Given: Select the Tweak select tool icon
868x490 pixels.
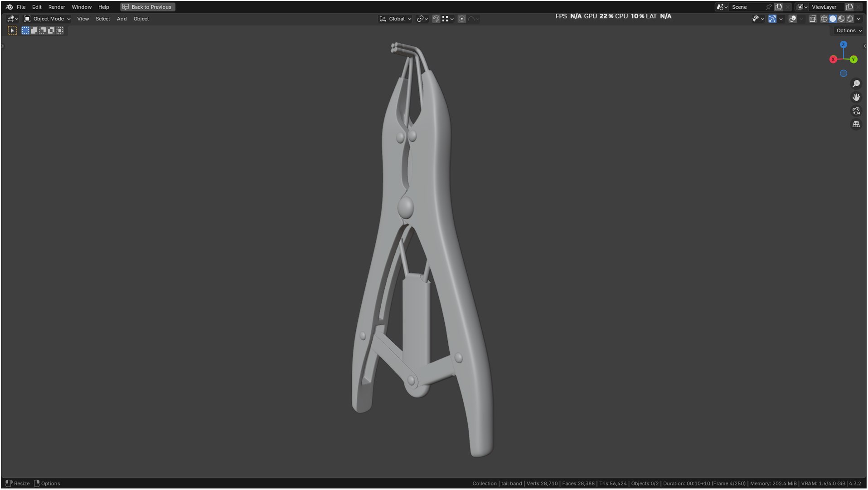Looking at the screenshot, I should coord(12,30).
